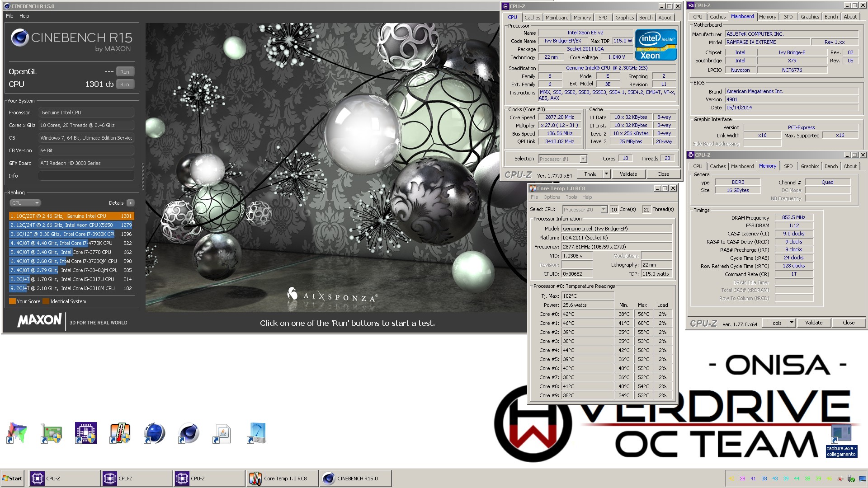The width and height of the screenshot is (868, 488).
Task: Run the CPU benchmark in Cinebench
Action: (x=125, y=84)
